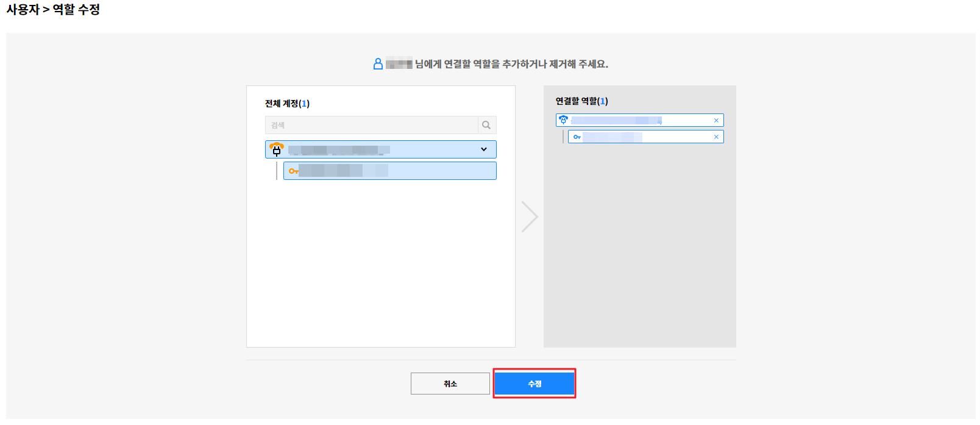This screenshot has width=980, height=425.
Task: Select the connected role row in right panel
Action: (646, 137)
